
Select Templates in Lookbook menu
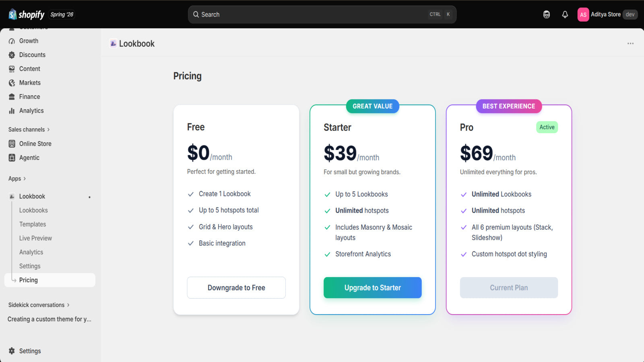(x=33, y=224)
